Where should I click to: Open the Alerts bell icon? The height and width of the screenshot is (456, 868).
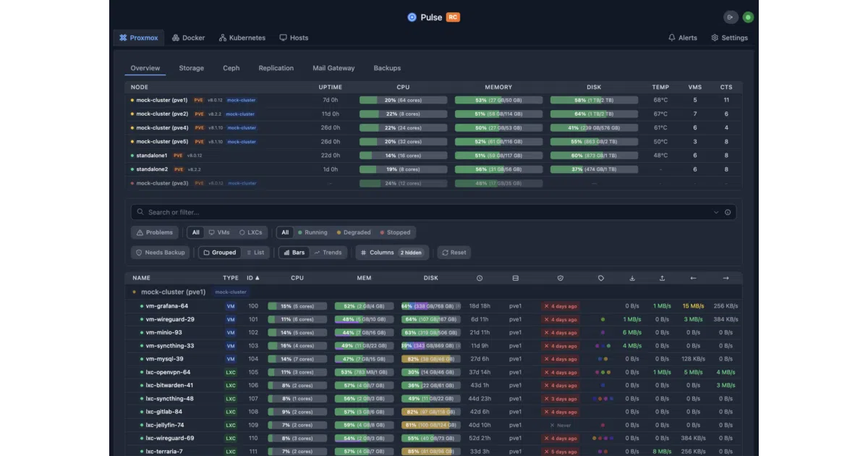672,38
